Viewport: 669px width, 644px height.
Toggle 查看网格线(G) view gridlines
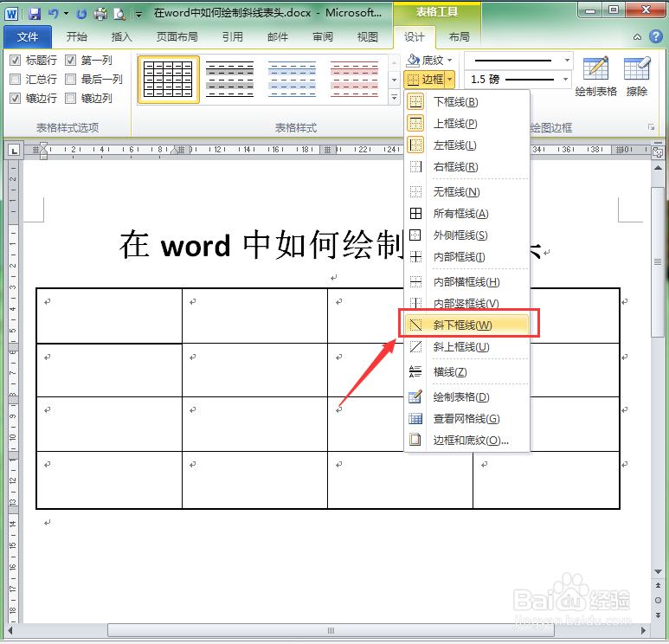[x=466, y=419]
